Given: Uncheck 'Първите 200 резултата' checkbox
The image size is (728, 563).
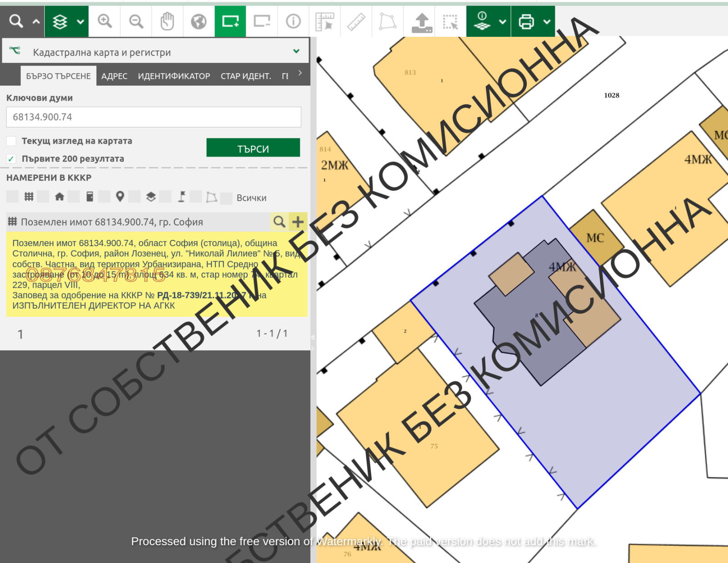Looking at the screenshot, I should coord(11,159).
